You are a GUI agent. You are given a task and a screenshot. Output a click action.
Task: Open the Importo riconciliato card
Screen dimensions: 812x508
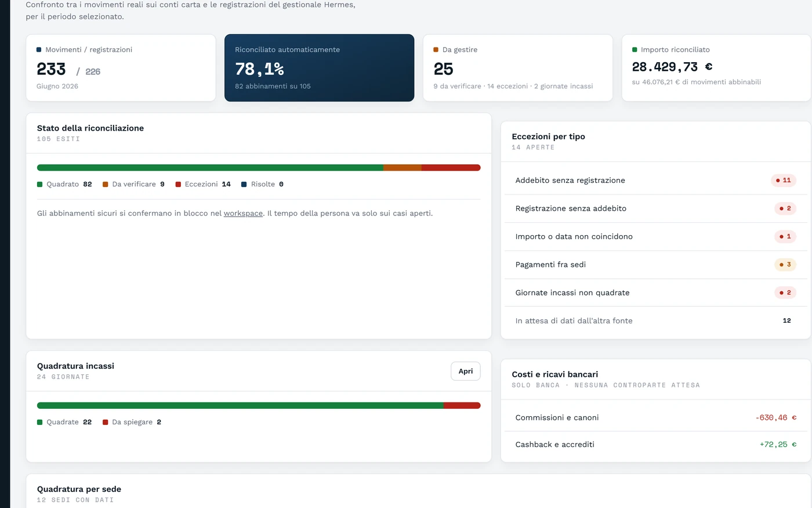point(716,68)
